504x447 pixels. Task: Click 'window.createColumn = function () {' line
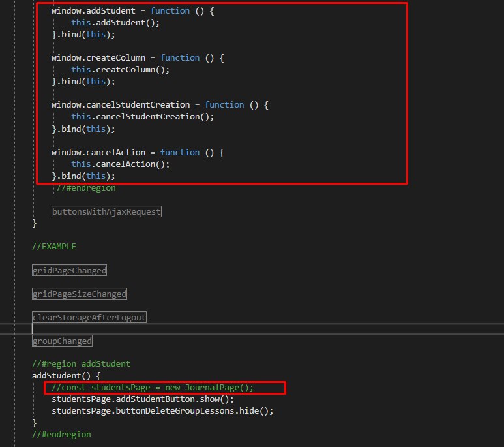pos(138,58)
